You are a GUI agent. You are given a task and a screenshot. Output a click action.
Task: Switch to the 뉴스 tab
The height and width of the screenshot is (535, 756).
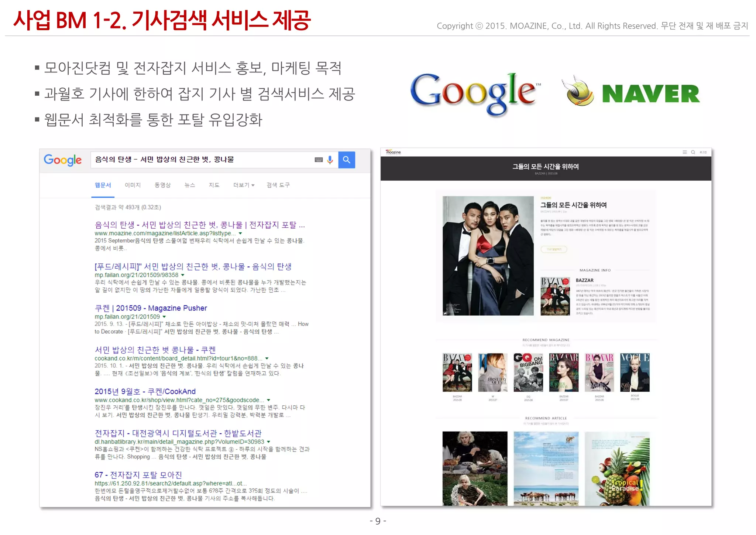pos(190,185)
